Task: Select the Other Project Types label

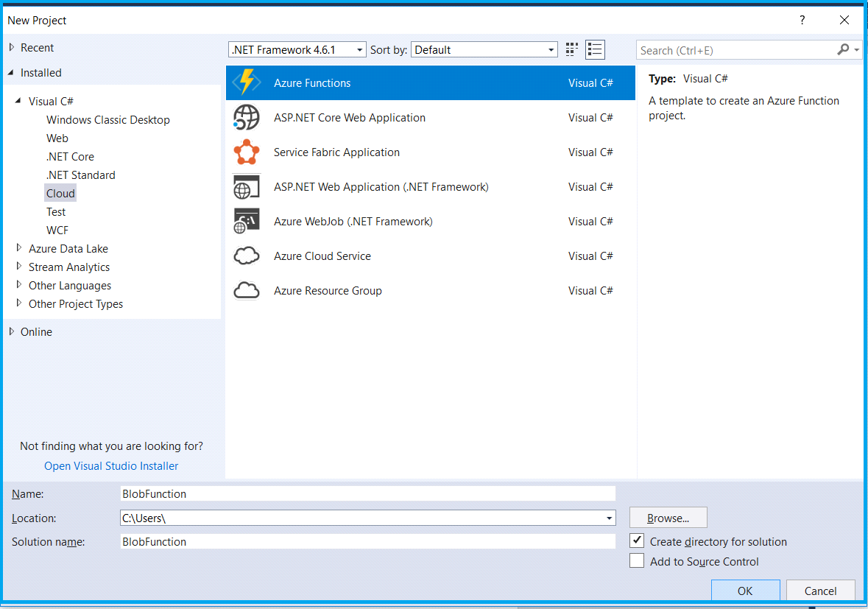Action: [76, 303]
